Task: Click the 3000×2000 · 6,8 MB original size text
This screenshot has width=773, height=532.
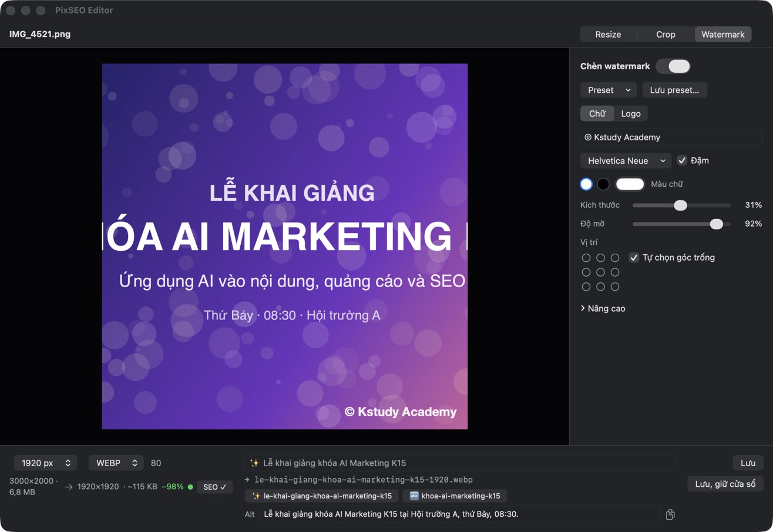Action: coord(34,487)
